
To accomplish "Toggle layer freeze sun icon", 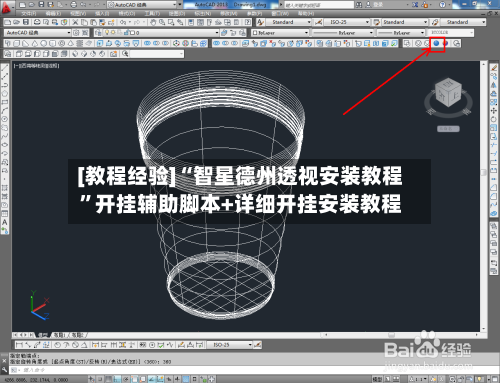I will (x=113, y=33).
